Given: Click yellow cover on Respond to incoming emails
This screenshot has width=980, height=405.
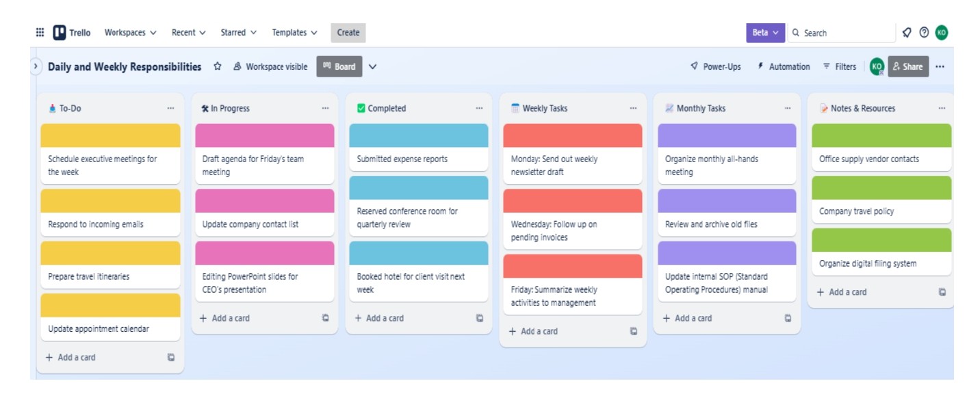Looking at the screenshot, I should click(x=110, y=200).
